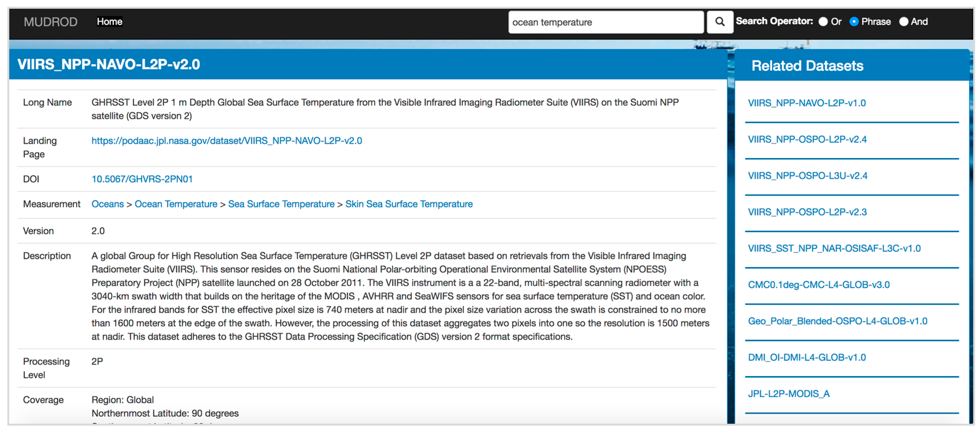Click Skin Sea Surface Temperature link
Screen dimensions: 980x433
tap(409, 204)
